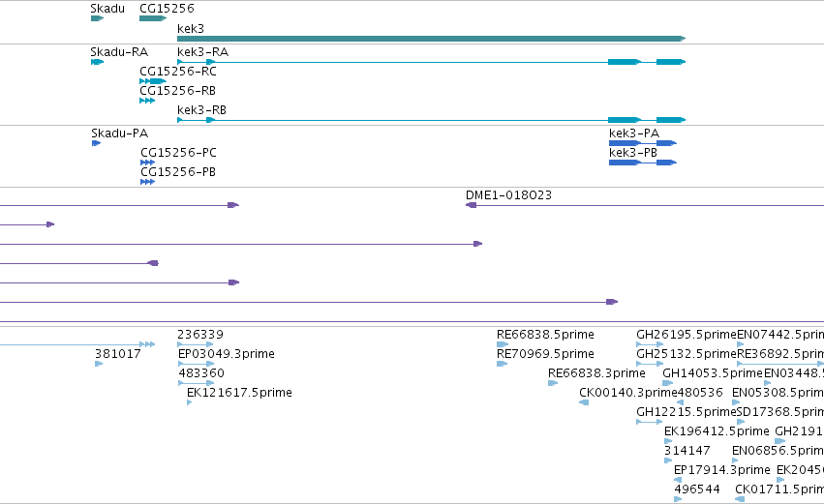Select EST 483360 label
This screenshot has width=824, height=504.
tap(201, 373)
